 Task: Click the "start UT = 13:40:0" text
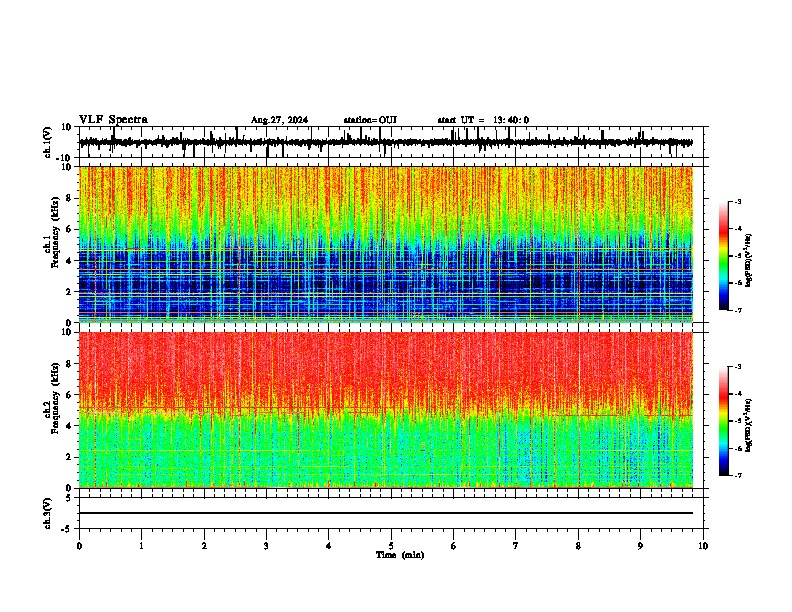click(483, 120)
